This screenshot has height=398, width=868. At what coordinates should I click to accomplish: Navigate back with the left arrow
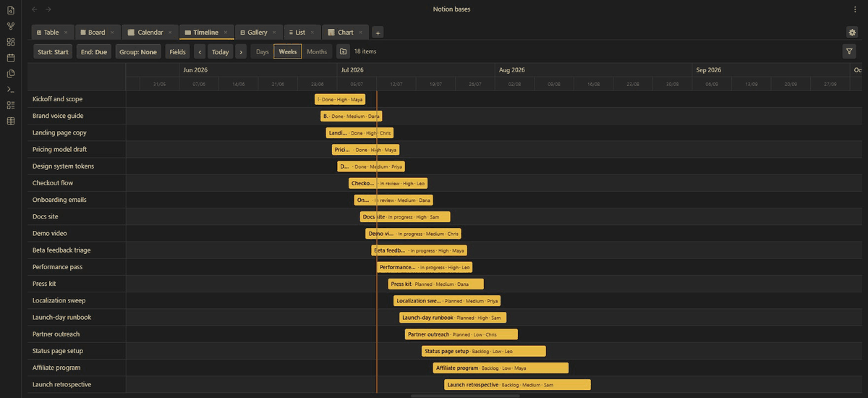[x=35, y=9]
